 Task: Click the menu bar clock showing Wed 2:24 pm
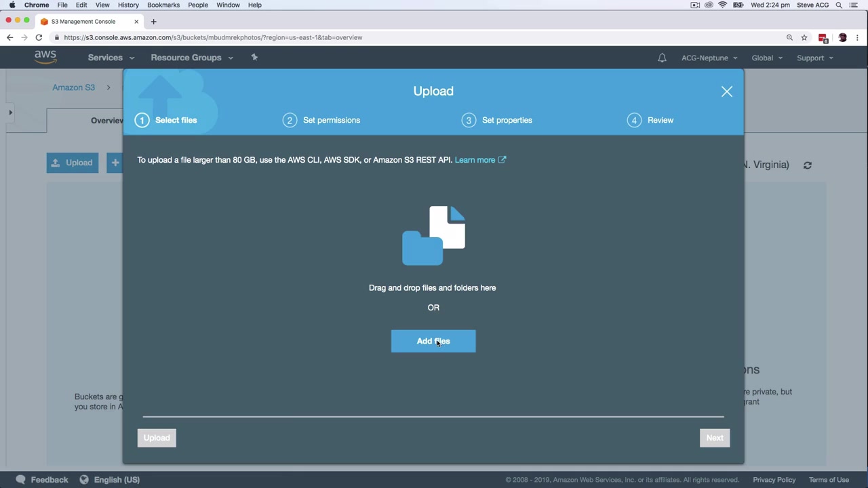(770, 5)
